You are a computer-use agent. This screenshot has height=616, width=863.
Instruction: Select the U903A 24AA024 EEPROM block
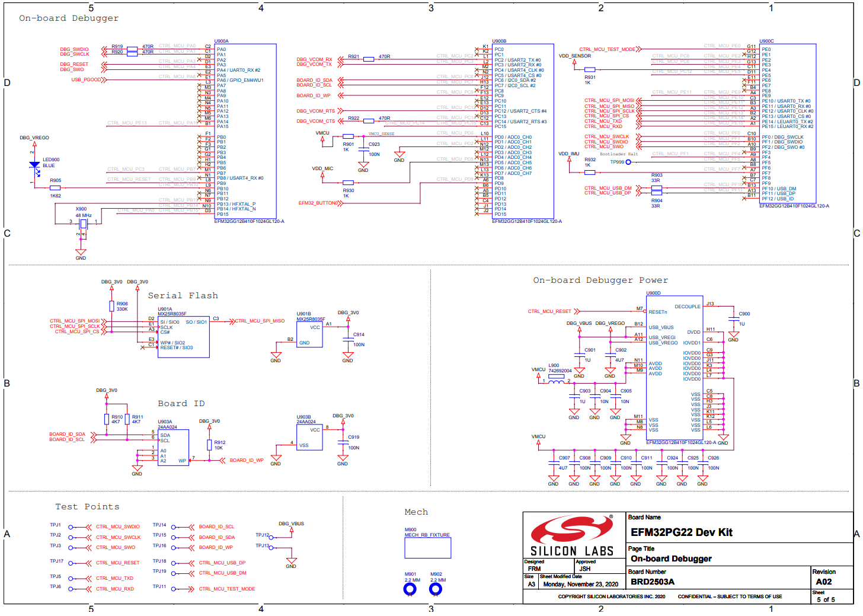point(173,448)
